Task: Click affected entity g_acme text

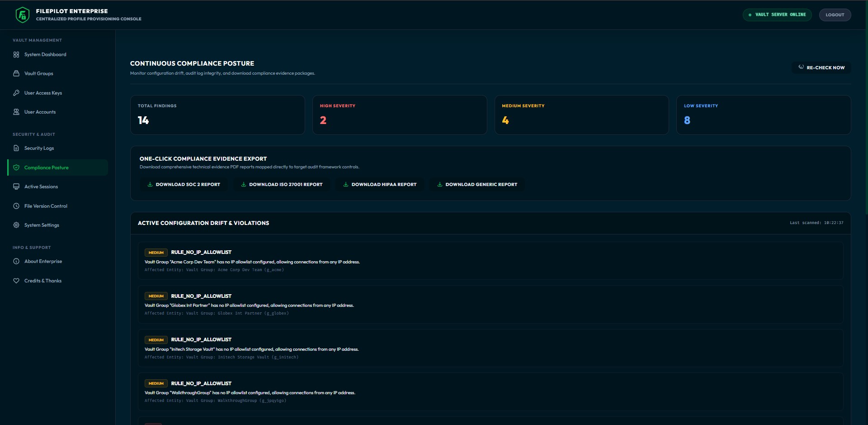Action: pos(214,270)
